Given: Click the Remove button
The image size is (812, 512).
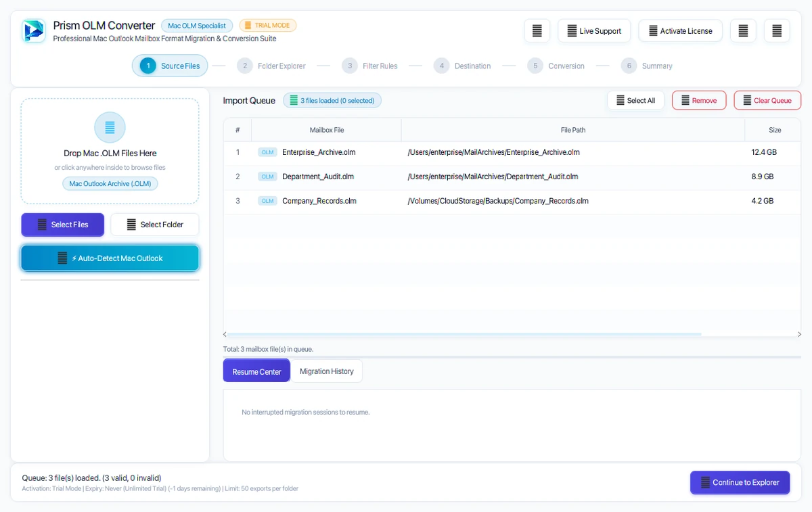Looking at the screenshot, I should tap(699, 101).
